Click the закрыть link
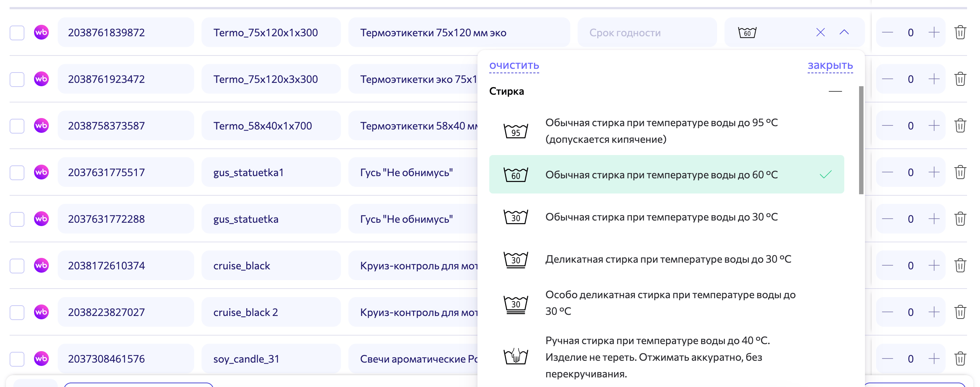 830,65
